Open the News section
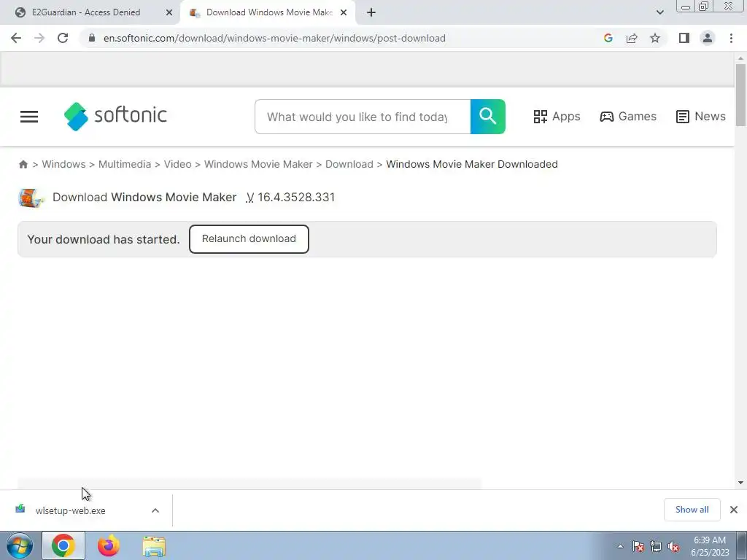The height and width of the screenshot is (560, 747). 700,117
